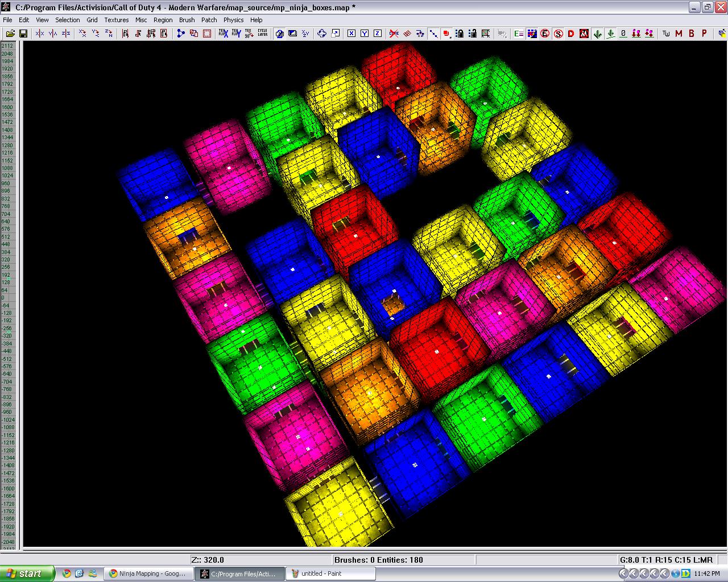Click the red dashed selection rectangle icon
The image size is (728, 582).
207,34
